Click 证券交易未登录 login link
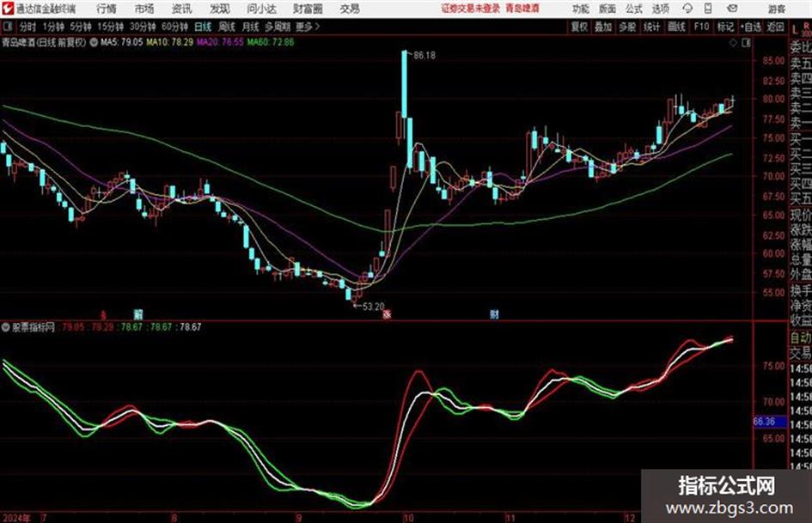This screenshot has width=812, height=523. (471, 9)
